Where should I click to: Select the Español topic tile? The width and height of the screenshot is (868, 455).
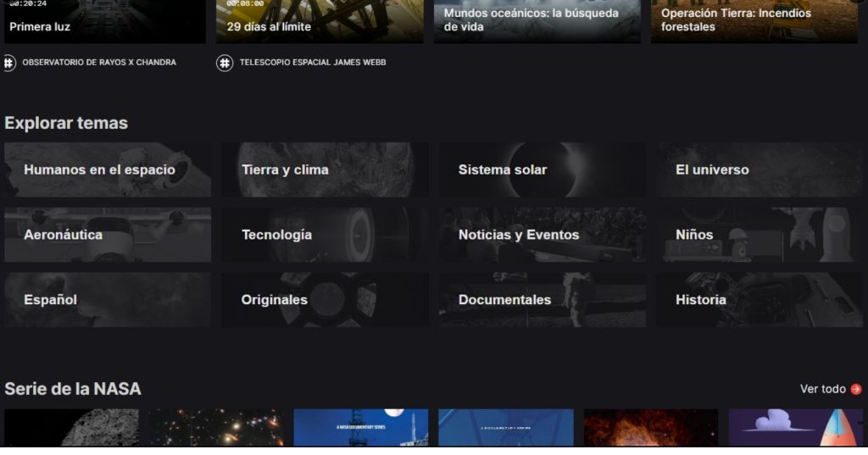point(108,299)
